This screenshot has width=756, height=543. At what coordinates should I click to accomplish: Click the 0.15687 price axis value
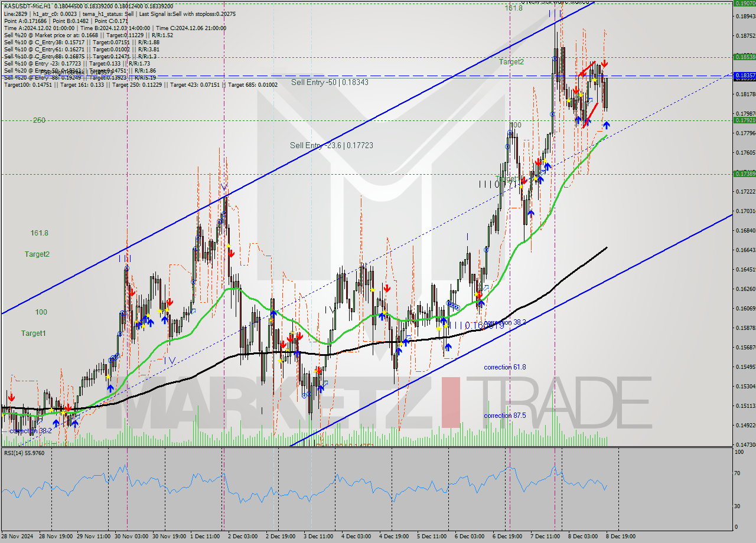click(745, 347)
